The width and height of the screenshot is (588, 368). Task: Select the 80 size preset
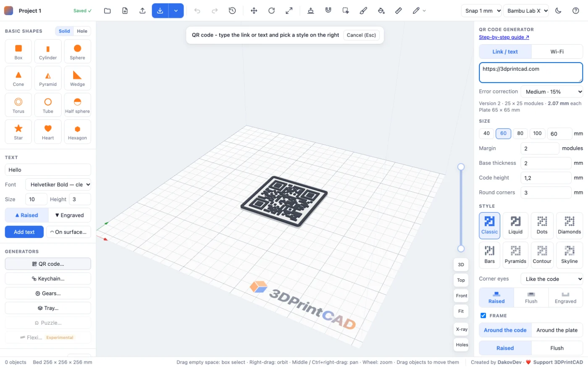pos(520,133)
